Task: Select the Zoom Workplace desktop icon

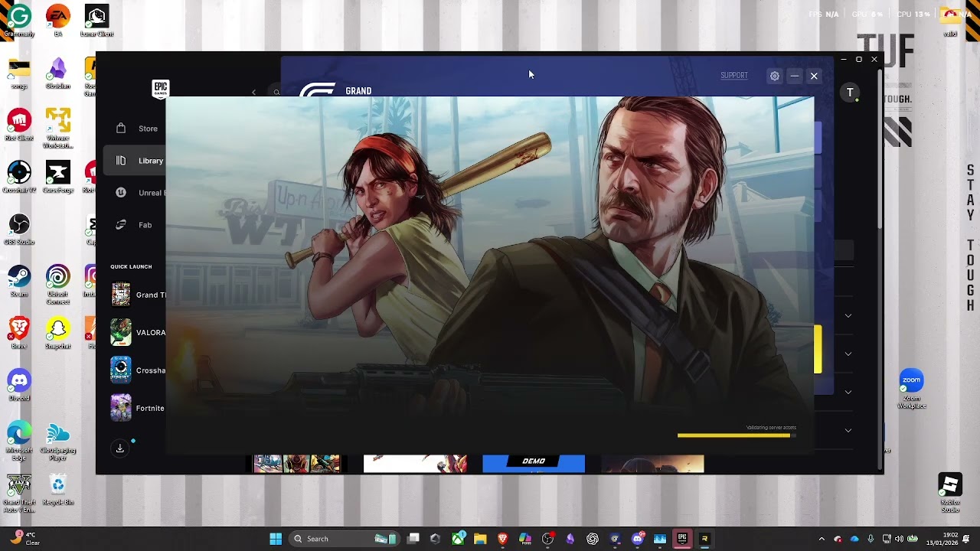Action: 912,389
